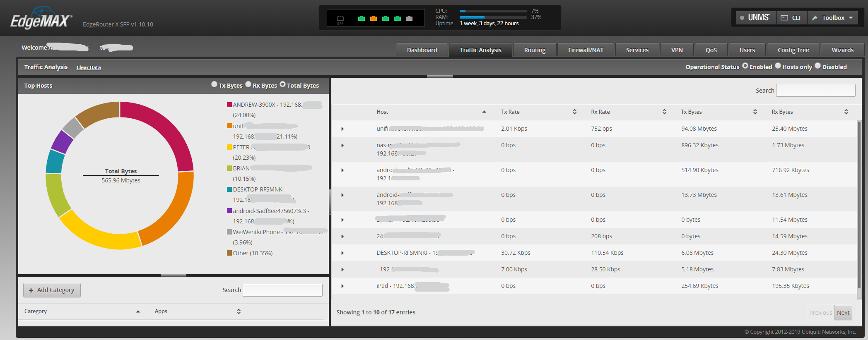The height and width of the screenshot is (340, 868).
Task: Select Hosts only operational status
Action: tap(778, 66)
